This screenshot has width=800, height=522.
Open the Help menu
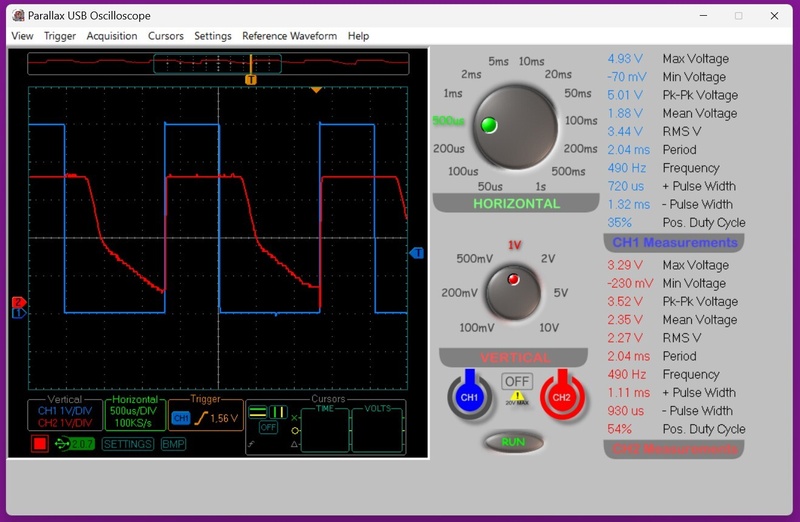click(x=358, y=36)
